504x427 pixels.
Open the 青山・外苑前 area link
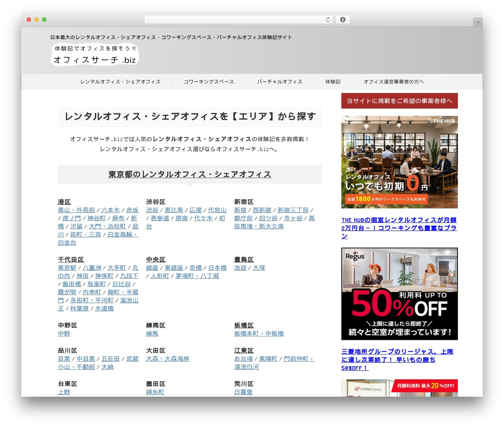(76, 210)
